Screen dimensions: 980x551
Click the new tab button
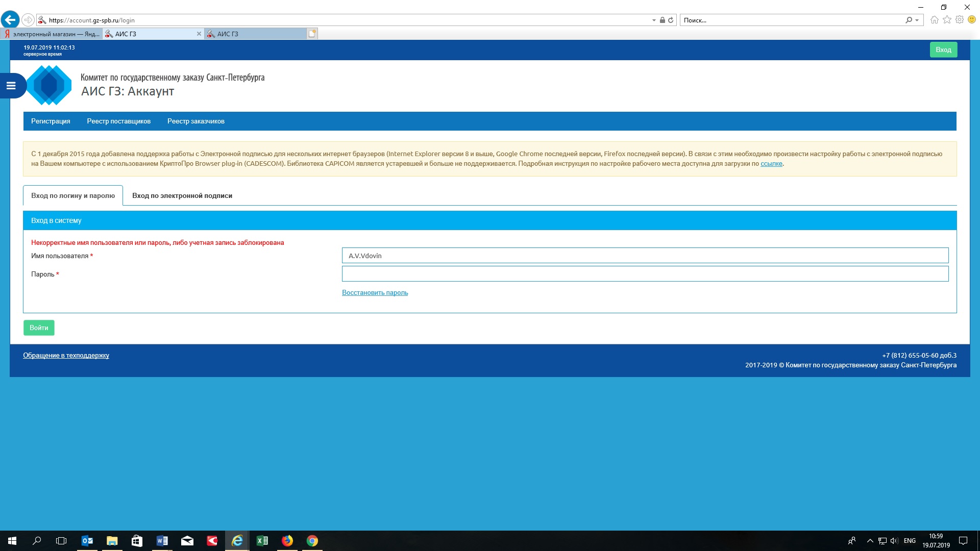(x=312, y=34)
